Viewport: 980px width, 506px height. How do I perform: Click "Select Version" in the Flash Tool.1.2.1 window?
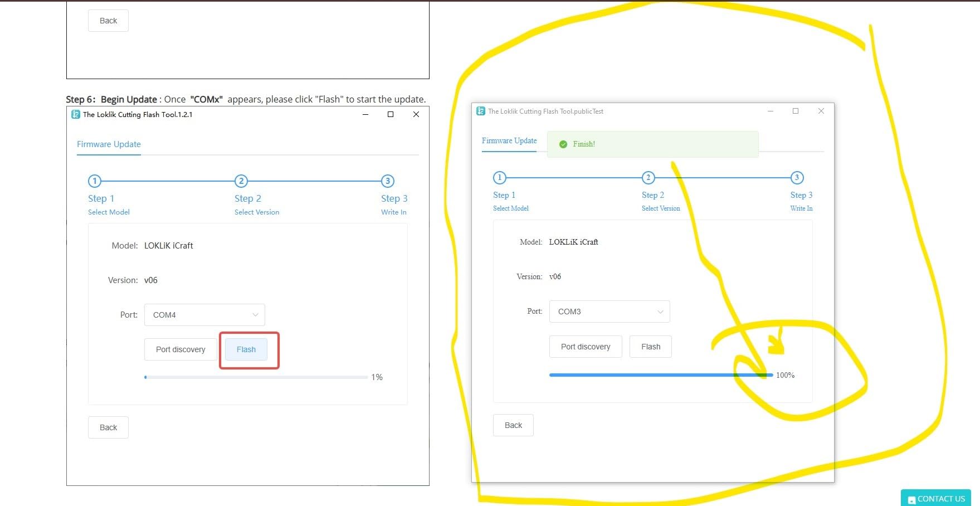(x=257, y=212)
